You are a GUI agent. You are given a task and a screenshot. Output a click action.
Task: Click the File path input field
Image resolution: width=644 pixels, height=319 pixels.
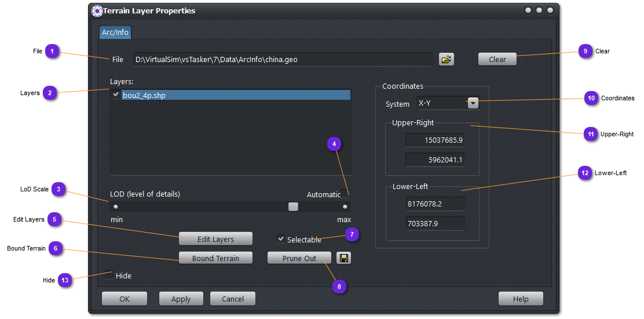point(283,59)
